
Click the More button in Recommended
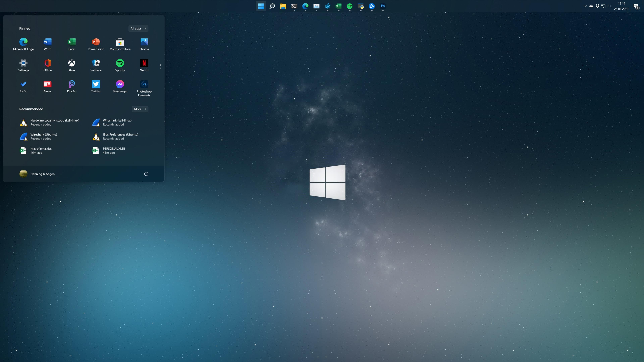140,109
